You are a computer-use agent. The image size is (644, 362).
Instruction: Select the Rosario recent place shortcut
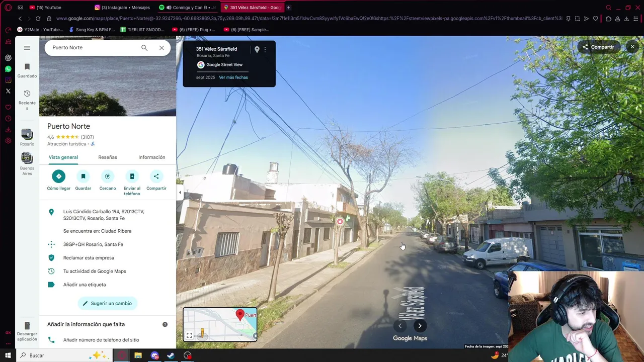point(27,137)
